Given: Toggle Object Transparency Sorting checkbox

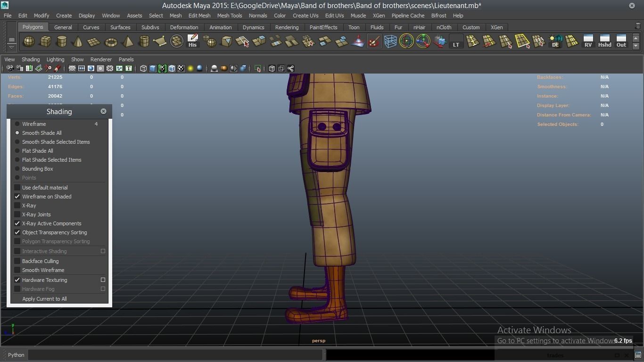Looking at the screenshot, I should pyautogui.click(x=17, y=232).
